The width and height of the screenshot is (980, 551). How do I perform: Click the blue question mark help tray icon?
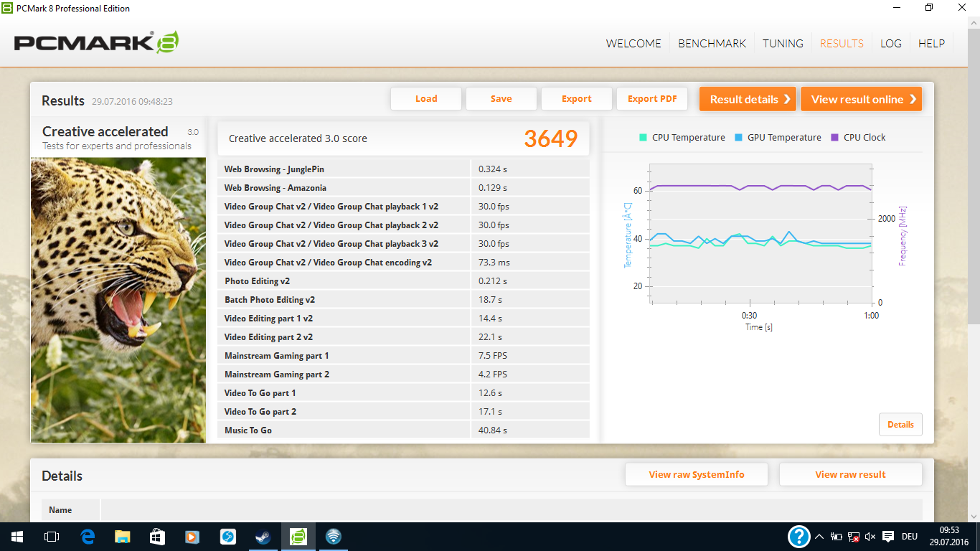(798, 537)
